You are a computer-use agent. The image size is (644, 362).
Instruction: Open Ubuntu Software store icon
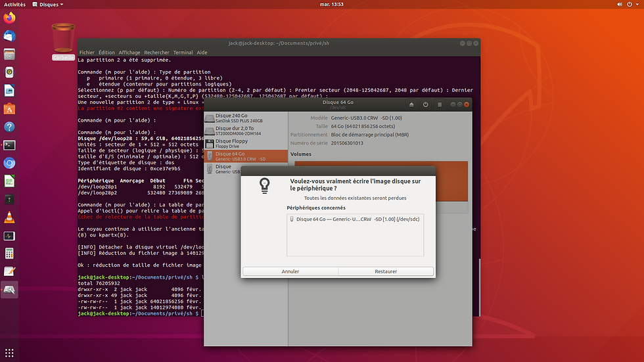[x=9, y=109]
